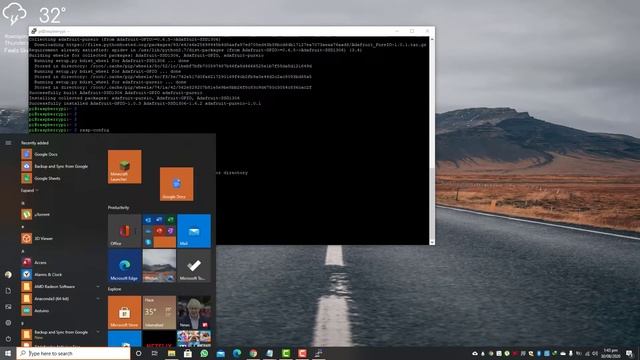Open the Weather tile showing 35°

click(159, 312)
